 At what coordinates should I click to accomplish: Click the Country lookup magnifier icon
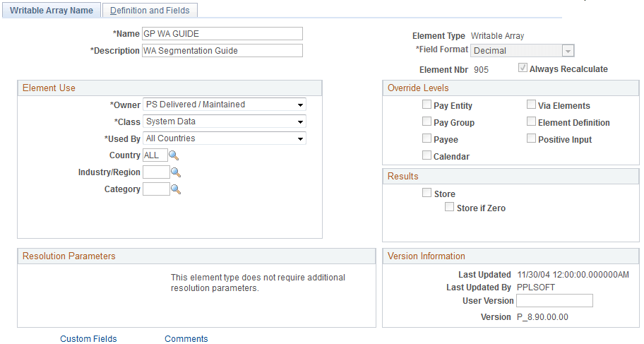point(175,155)
